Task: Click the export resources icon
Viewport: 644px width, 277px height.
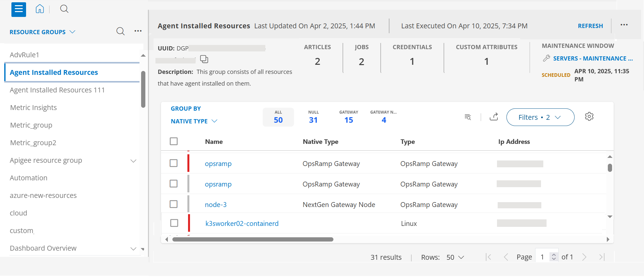Action: [x=494, y=117]
